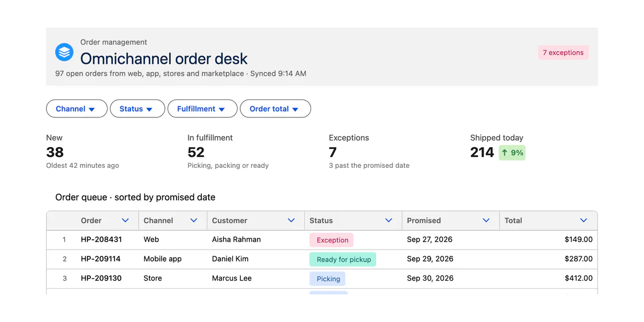644x322 pixels.
Task: Select order HP-209114
Action: pos(101,259)
